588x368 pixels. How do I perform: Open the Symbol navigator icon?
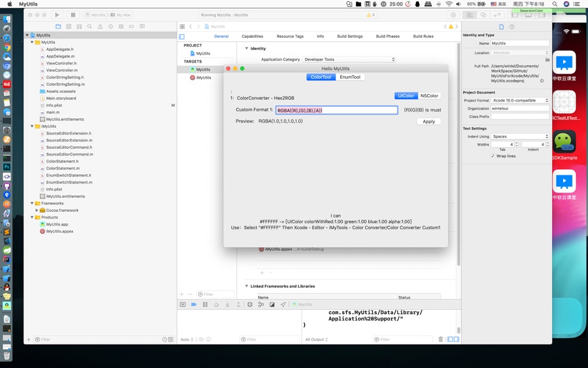pos(79,27)
